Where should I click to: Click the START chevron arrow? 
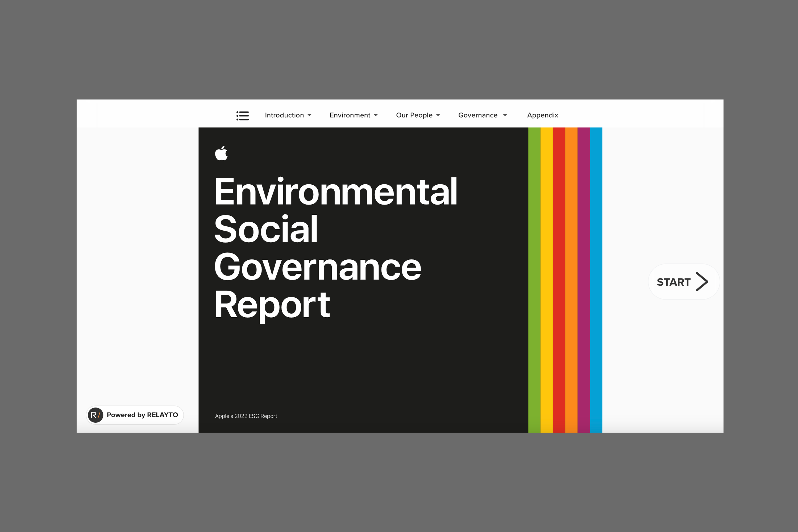coord(702,282)
